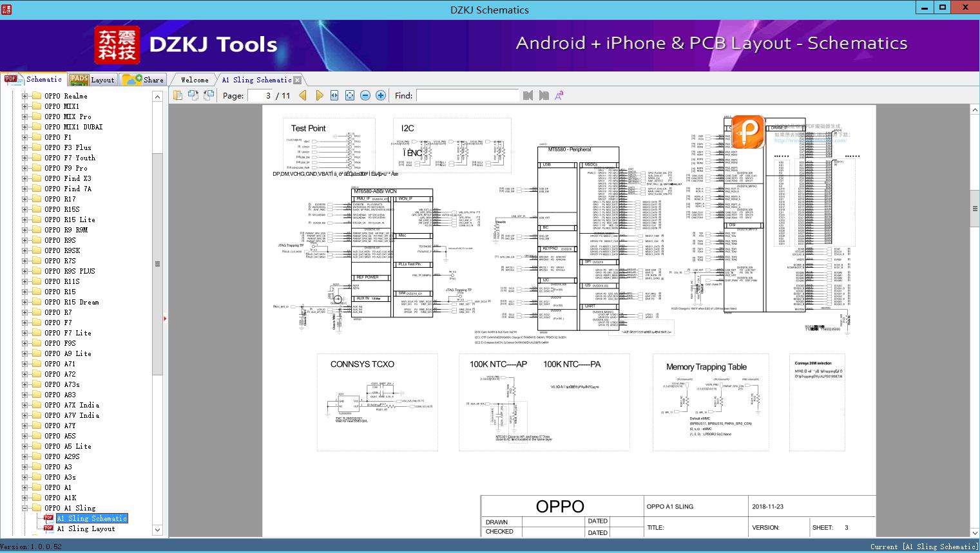980x553 pixels.
Task: Click the copy pages icon in PDF toolbar
Action: point(178,95)
